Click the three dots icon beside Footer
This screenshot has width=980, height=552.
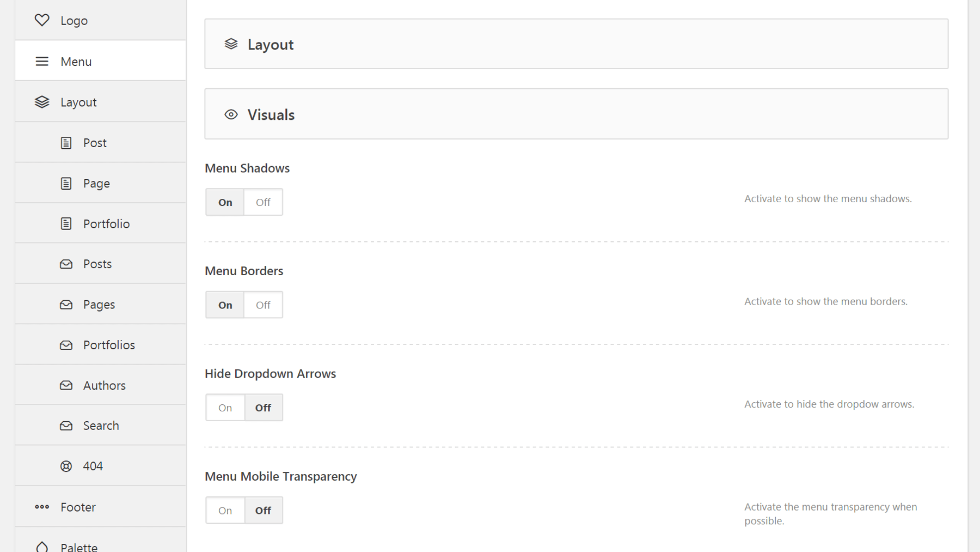coord(42,507)
